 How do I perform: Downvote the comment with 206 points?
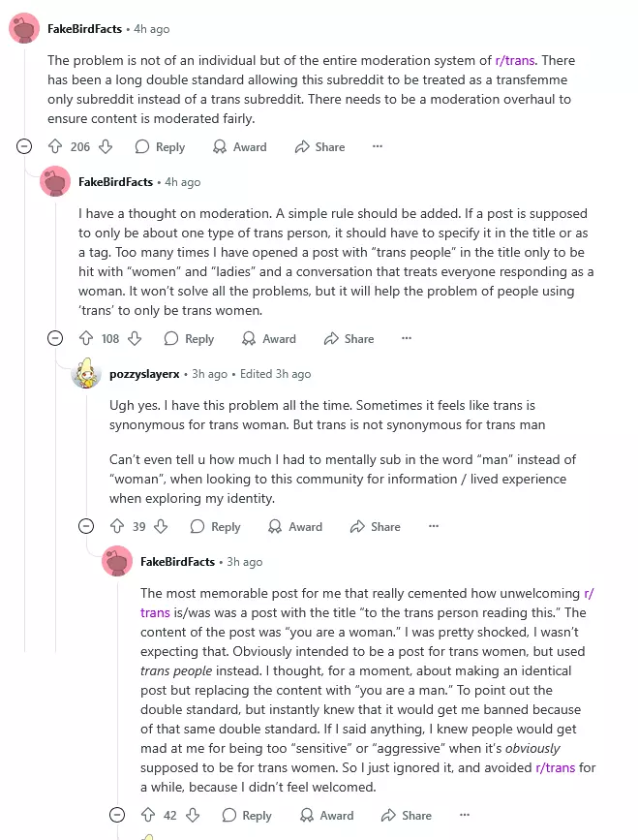tap(106, 147)
